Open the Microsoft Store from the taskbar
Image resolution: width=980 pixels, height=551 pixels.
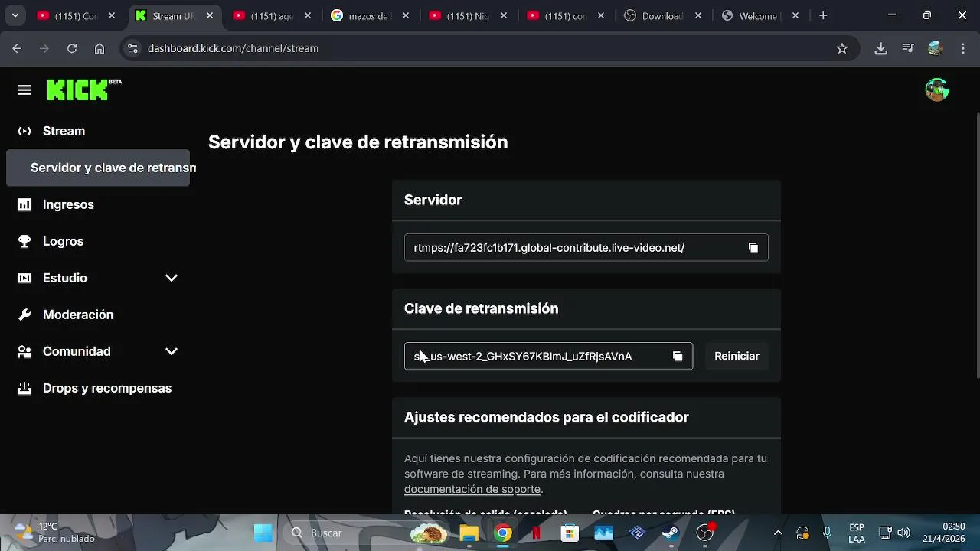point(570,533)
